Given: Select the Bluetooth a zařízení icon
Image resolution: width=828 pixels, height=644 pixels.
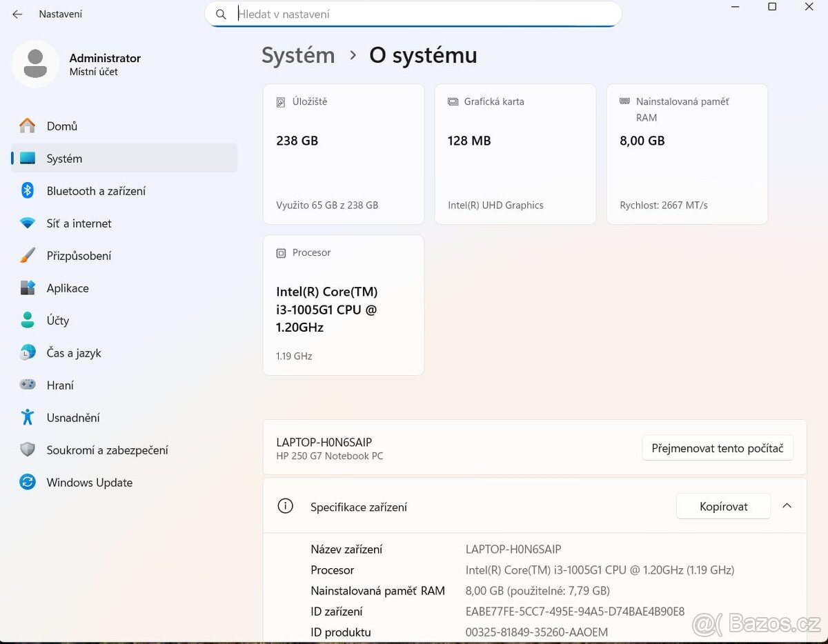Looking at the screenshot, I should 28,191.
